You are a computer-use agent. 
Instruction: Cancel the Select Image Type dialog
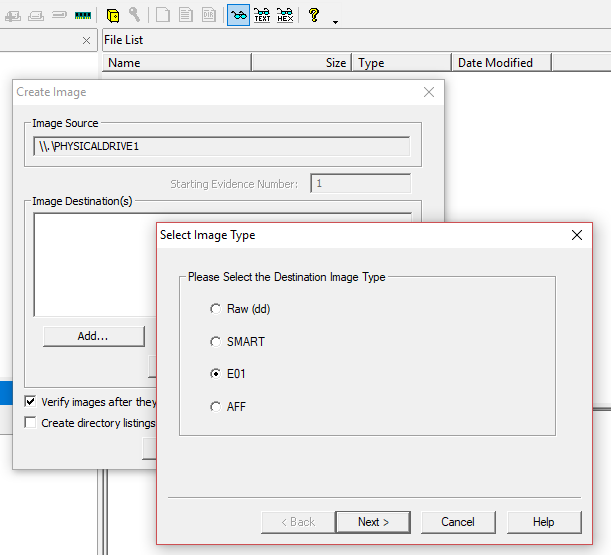click(x=457, y=522)
